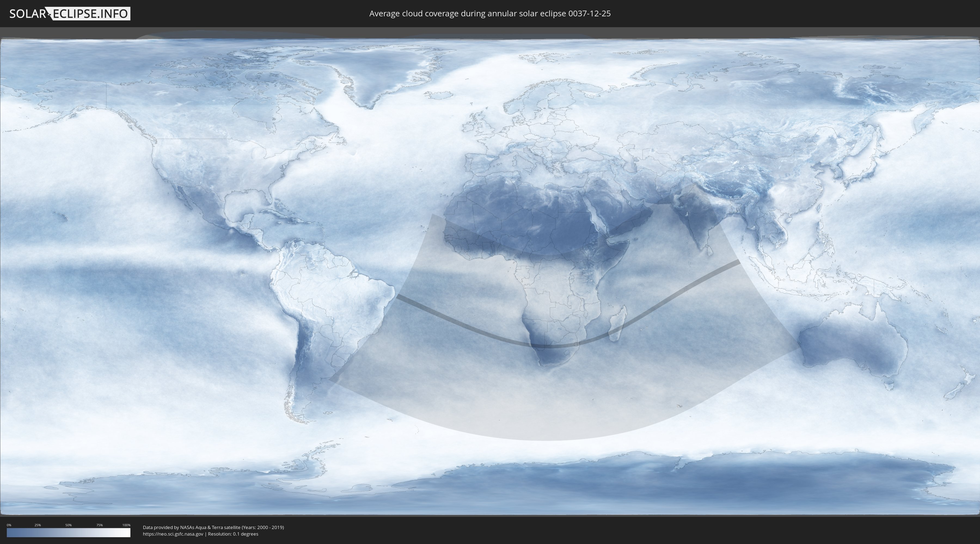
Task: Click the NASA Aqua & Terra data credit
Action: (x=213, y=527)
